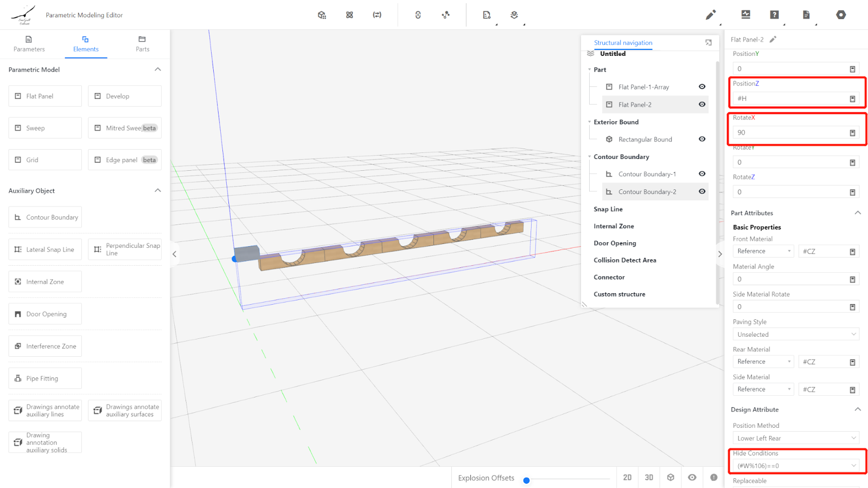The width and height of the screenshot is (868, 488).
Task: Click the Explosion Offsets slider handle
Action: point(526,480)
